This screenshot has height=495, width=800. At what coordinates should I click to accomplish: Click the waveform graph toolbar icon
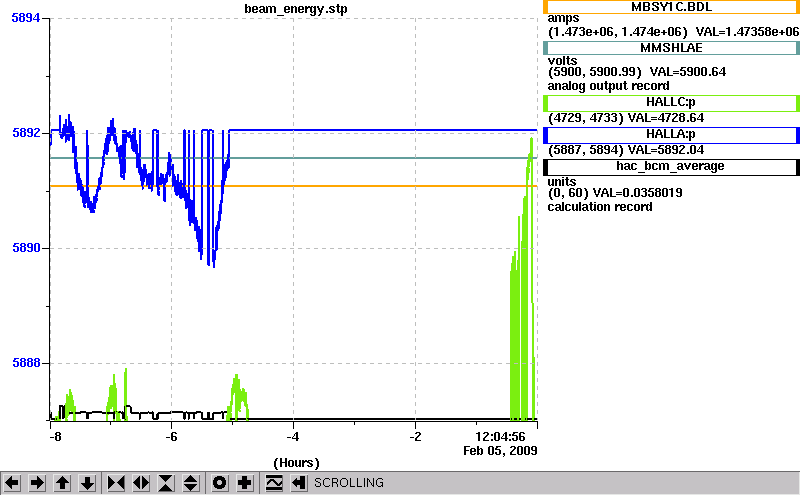tap(274, 483)
